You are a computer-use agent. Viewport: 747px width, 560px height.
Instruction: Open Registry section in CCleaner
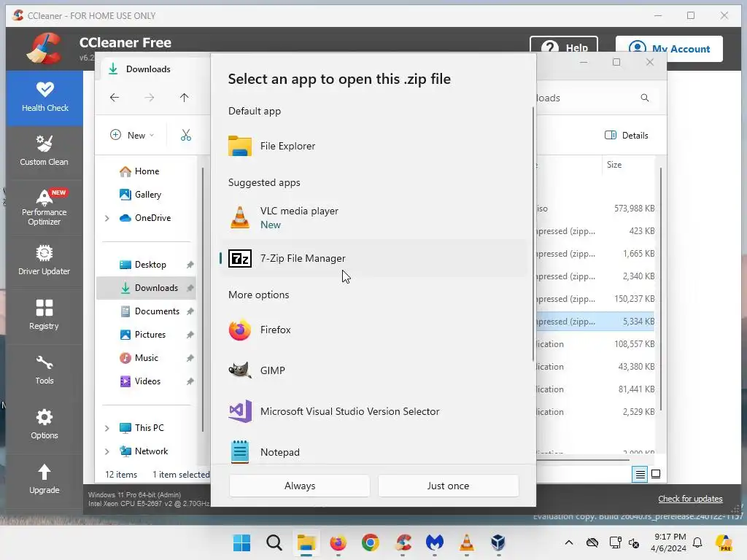tap(44, 316)
